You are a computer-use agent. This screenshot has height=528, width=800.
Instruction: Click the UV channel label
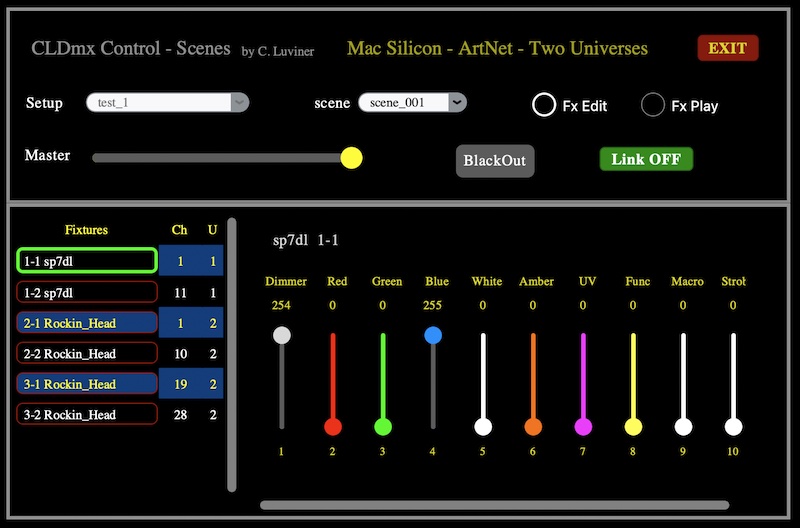tap(587, 281)
